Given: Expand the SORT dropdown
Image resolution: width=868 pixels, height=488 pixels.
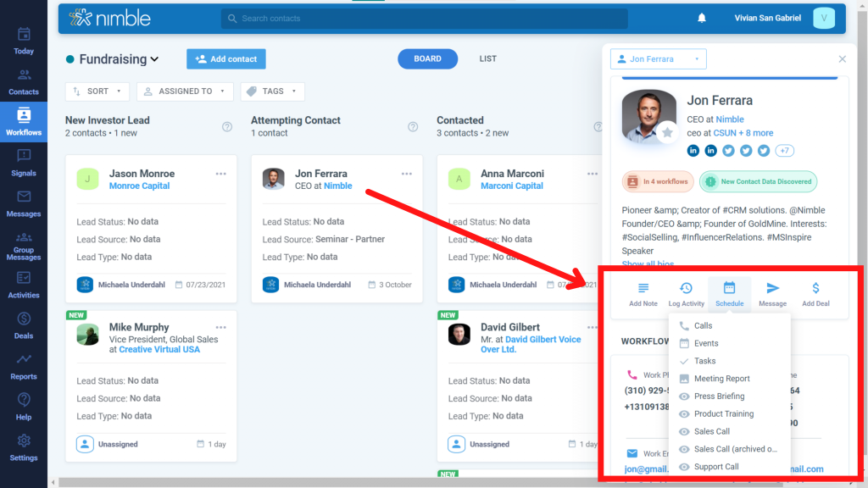Looking at the screenshot, I should [x=97, y=91].
